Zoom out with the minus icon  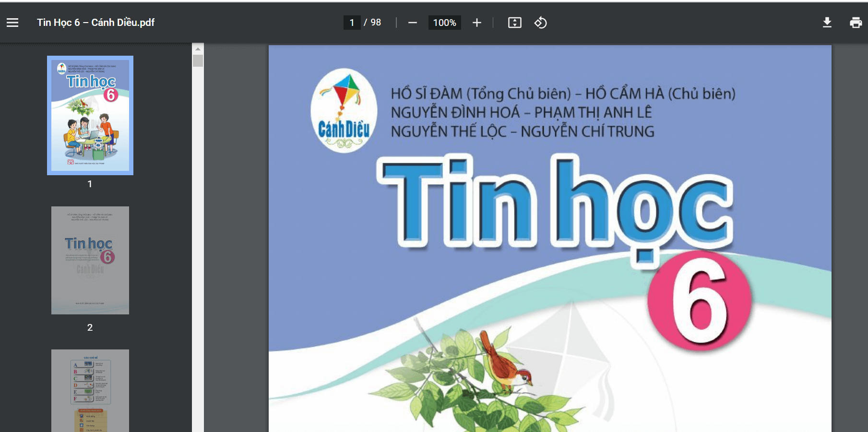tap(412, 23)
